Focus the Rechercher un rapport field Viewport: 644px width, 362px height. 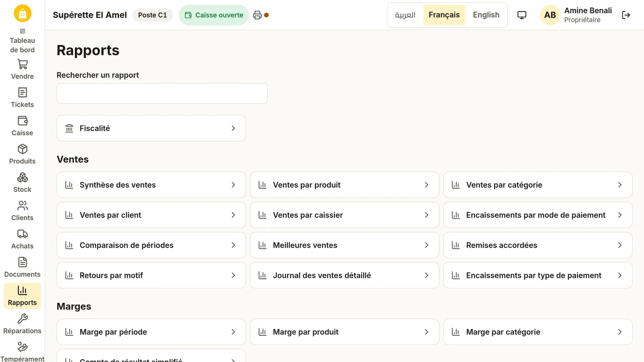[x=162, y=93]
